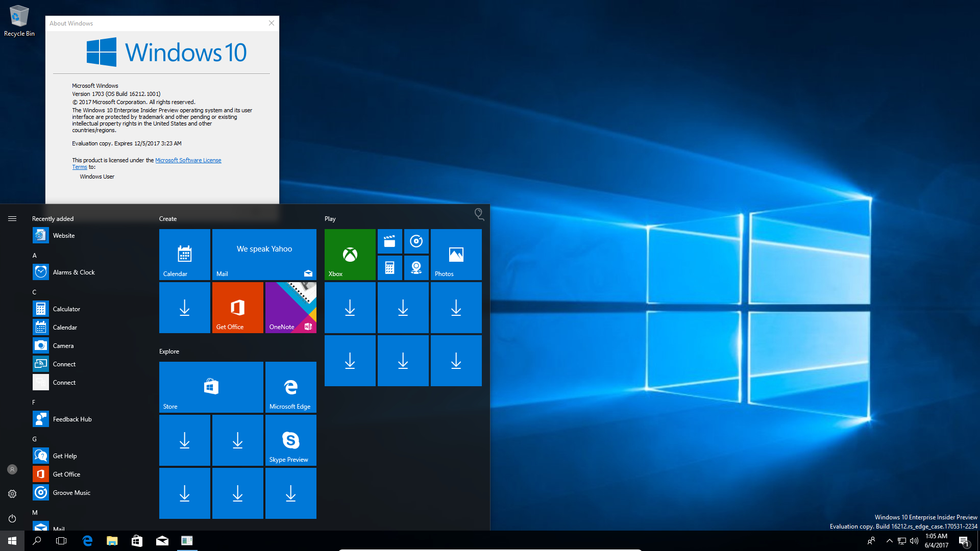This screenshot has width=980, height=551.
Task: Launch the Microsoft Edge tile
Action: pyautogui.click(x=291, y=387)
